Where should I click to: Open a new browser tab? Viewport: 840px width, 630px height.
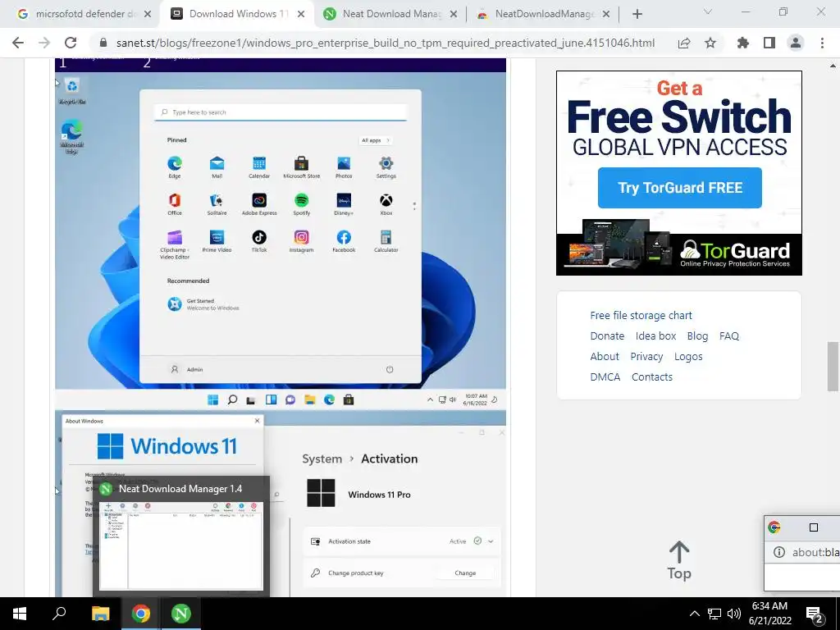[637, 14]
